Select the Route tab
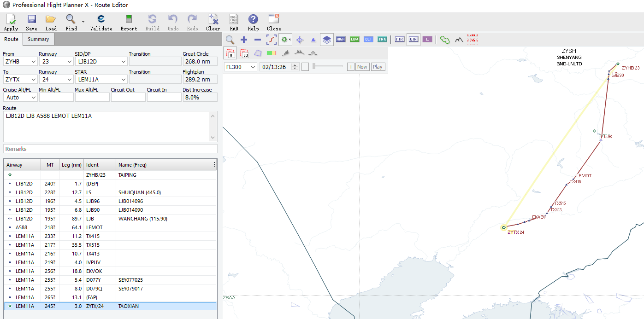This screenshot has width=644, height=319. tap(12, 40)
